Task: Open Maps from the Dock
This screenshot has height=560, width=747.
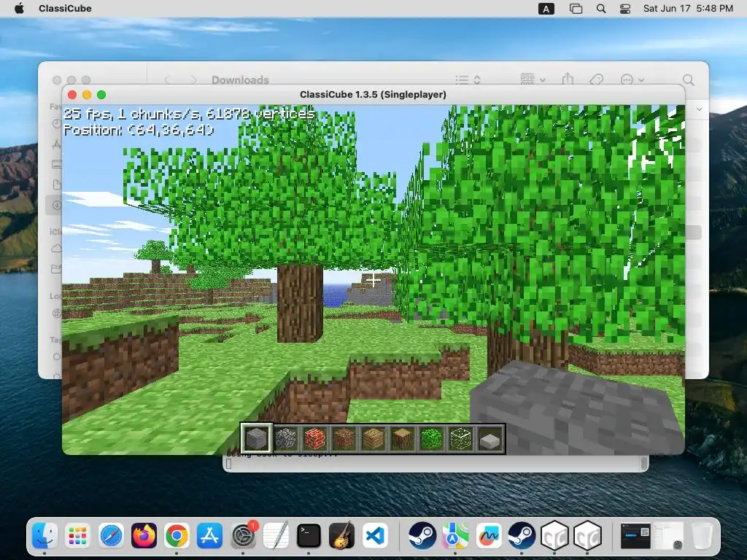Action: 455,535
